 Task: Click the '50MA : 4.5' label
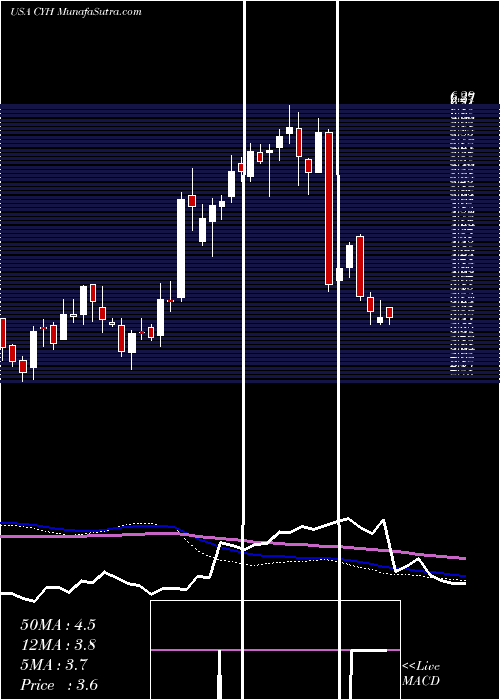click(58, 625)
